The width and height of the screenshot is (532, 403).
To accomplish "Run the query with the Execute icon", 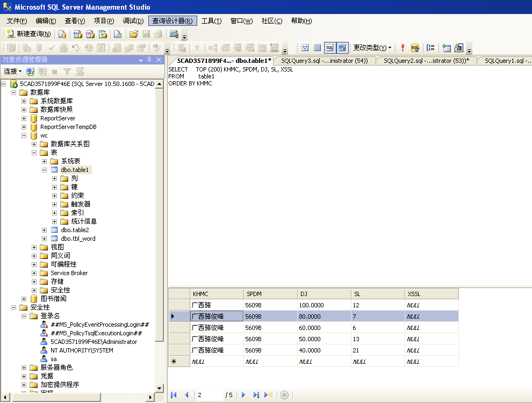I will click(402, 47).
